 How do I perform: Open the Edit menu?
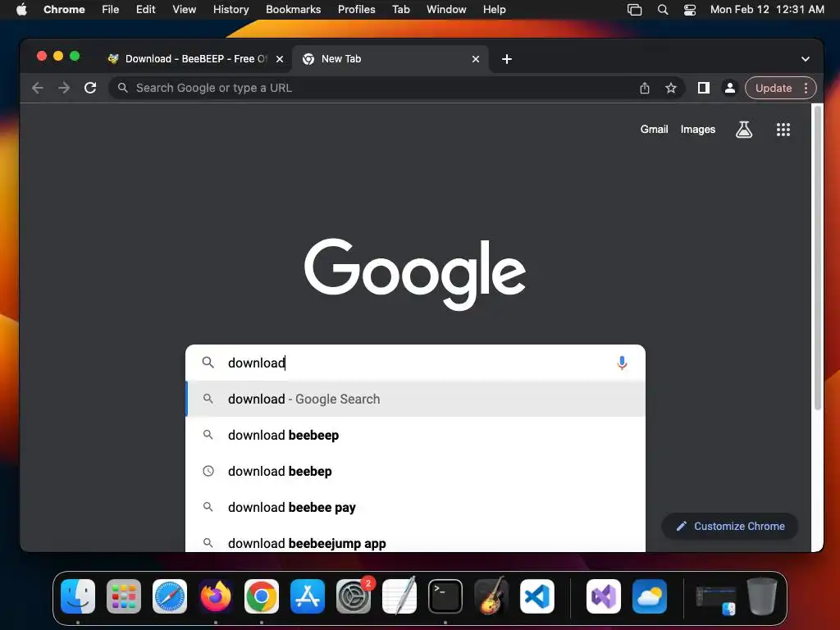point(145,10)
